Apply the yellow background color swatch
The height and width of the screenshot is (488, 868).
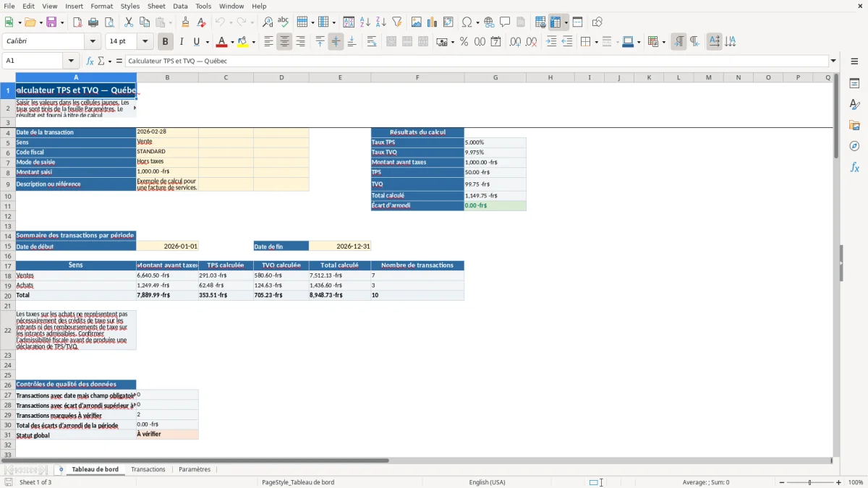pos(243,42)
